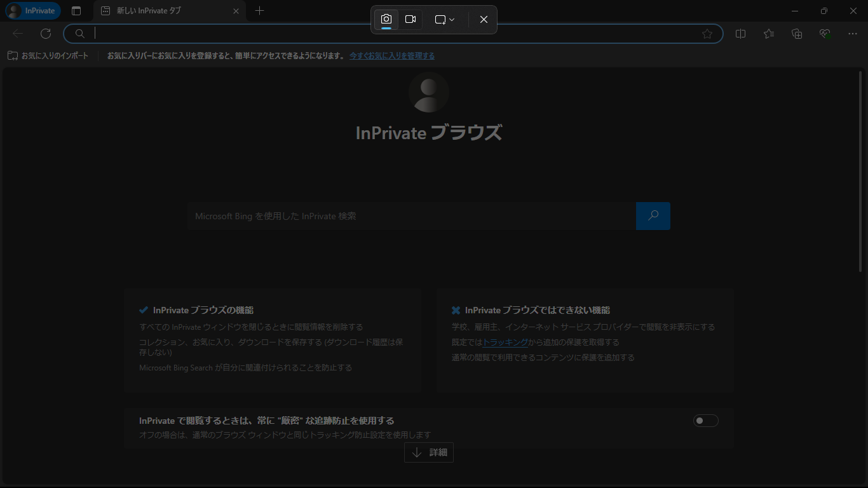The width and height of the screenshot is (868, 488).
Task: Open the tab actions menu icon
Action: pyautogui.click(x=76, y=11)
